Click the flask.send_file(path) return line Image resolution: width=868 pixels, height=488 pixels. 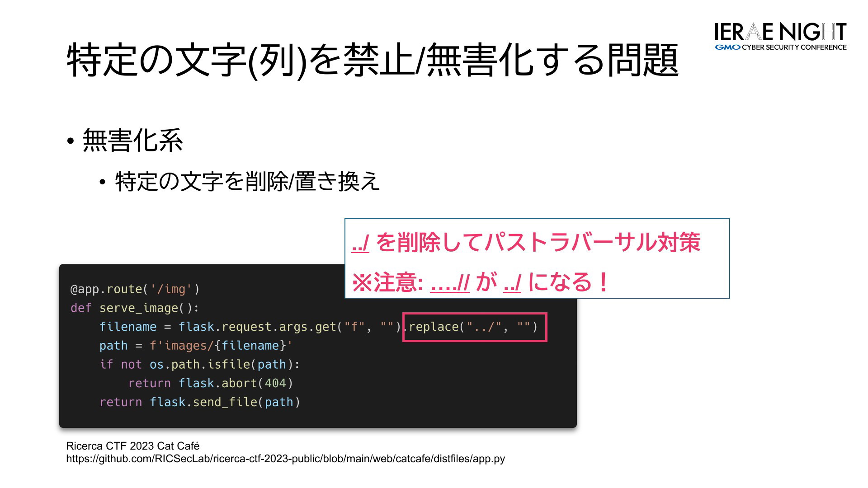(199, 402)
